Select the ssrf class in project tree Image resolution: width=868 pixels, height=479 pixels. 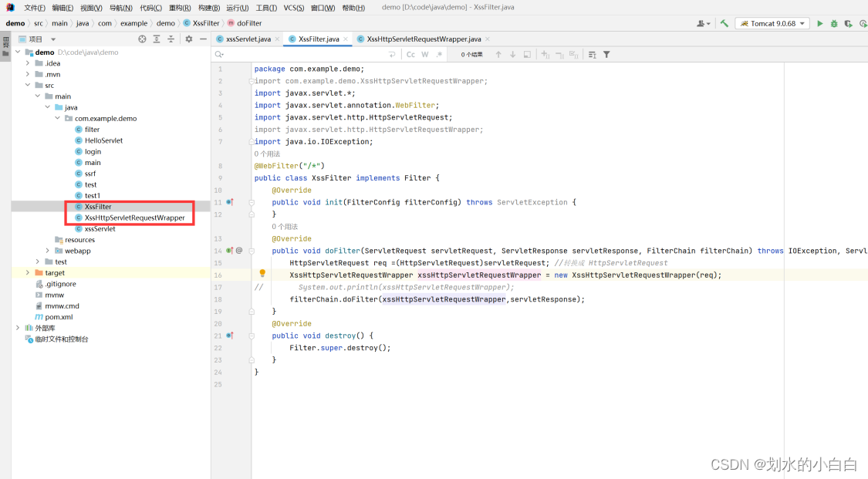(90, 174)
